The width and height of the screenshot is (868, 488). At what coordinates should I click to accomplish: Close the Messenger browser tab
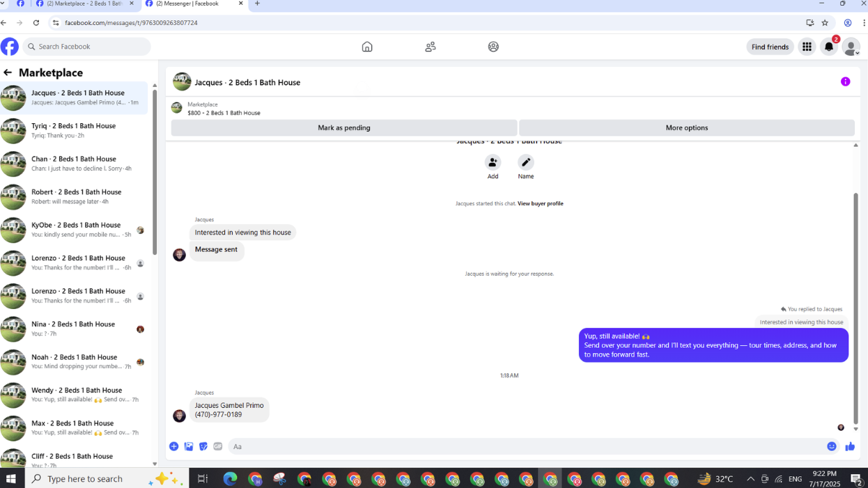(x=241, y=3)
